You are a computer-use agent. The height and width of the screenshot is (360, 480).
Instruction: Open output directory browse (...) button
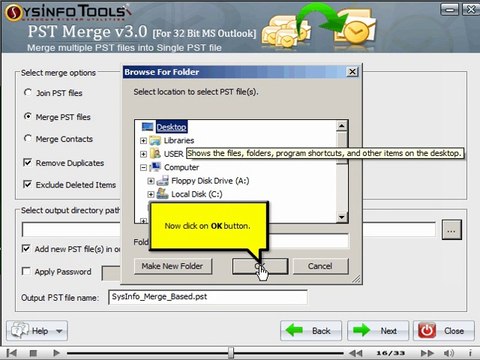point(452,230)
